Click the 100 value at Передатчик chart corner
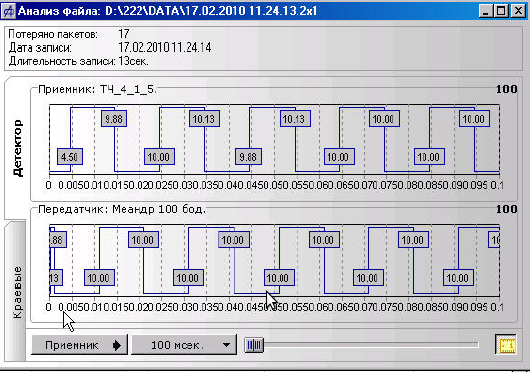This screenshot has height=372, width=530. [x=506, y=209]
